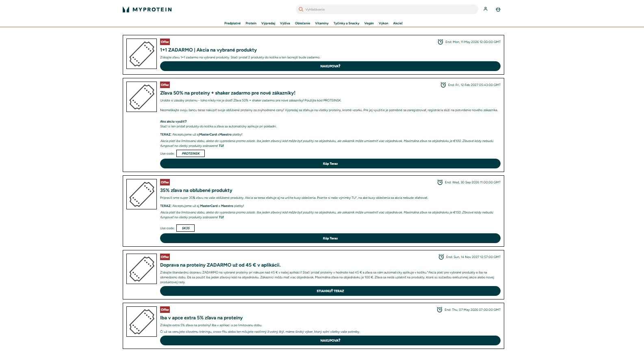644x351 pixels.
Task: Click end date Thu, 07 May 2026
Action: [x=473, y=310]
